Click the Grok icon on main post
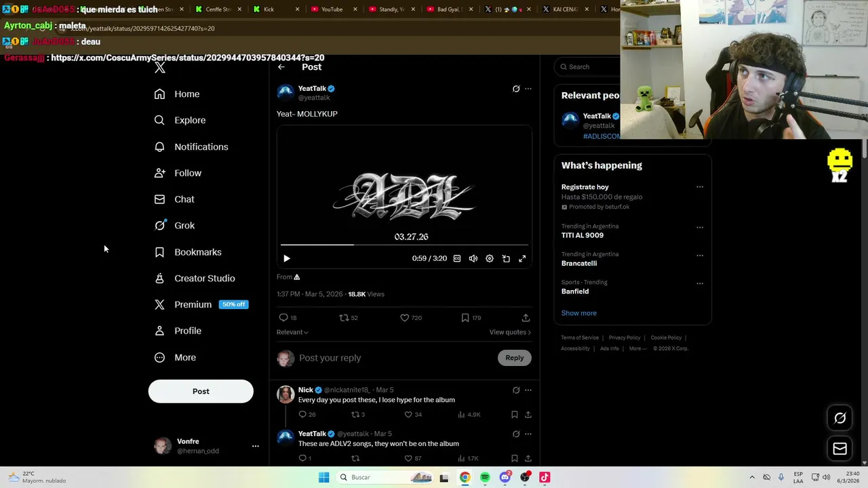 pyautogui.click(x=516, y=89)
